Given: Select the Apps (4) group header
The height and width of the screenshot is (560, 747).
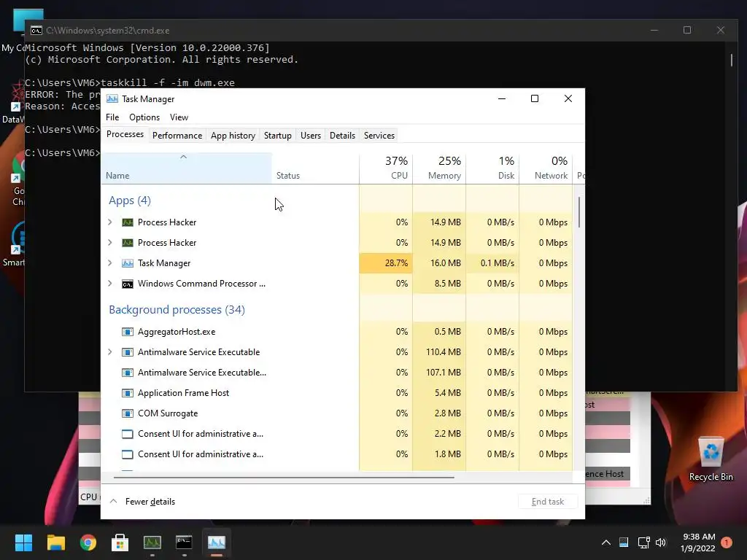Looking at the screenshot, I should 130,201.
